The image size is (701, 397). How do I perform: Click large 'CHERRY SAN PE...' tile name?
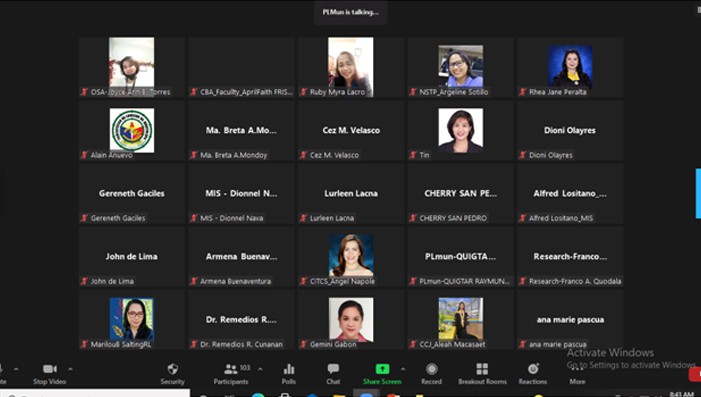pyautogui.click(x=460, y=193)
